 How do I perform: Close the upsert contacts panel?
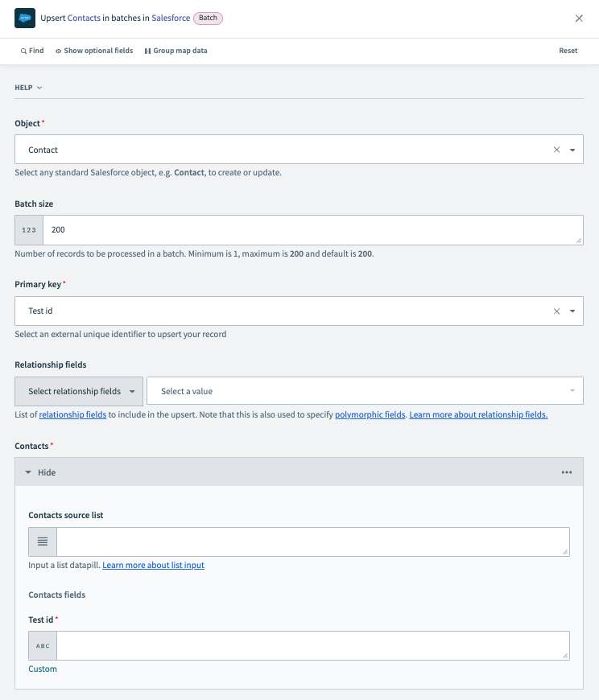pos(579,18)
